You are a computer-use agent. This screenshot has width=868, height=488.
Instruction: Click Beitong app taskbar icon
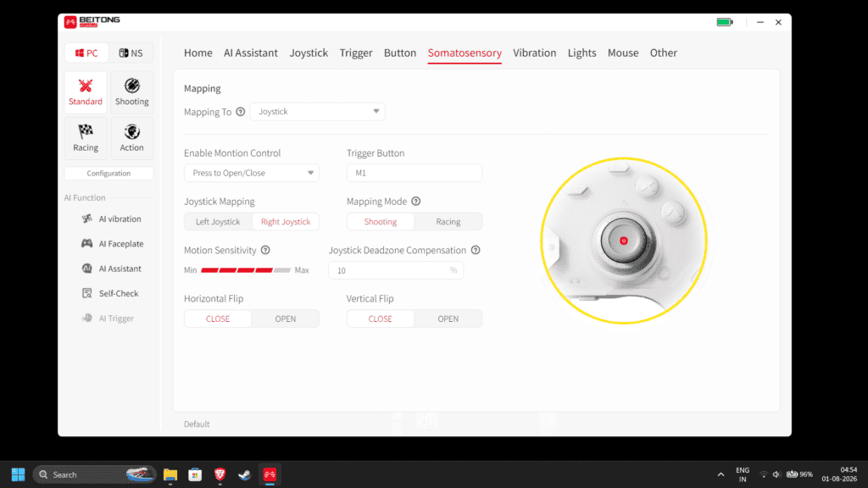270,474
